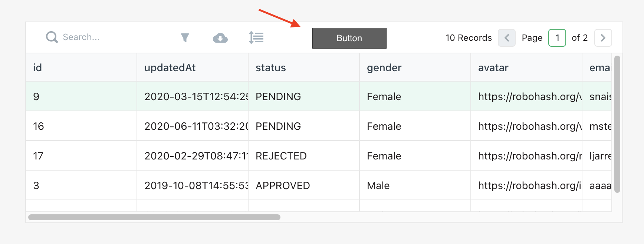Click the previous page chevron
644x244 pixels.
click(x=506, y=37)
